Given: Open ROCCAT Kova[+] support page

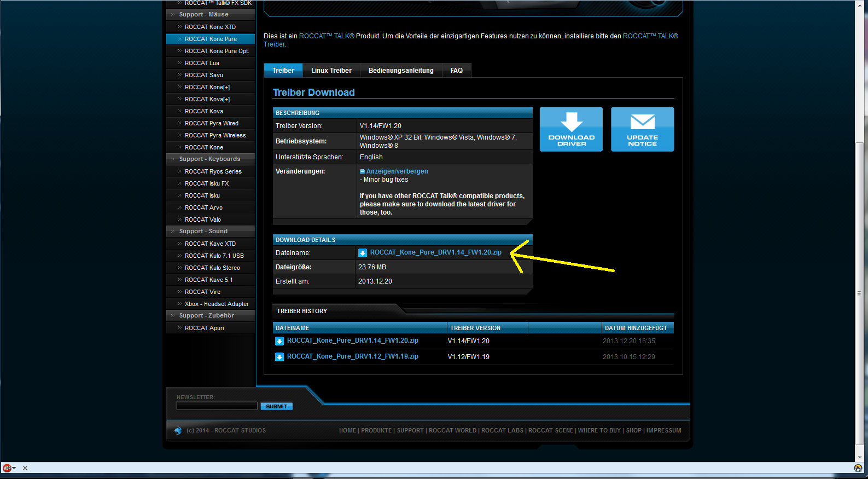Looking at the screenshot, I should [x=211, y=99].
